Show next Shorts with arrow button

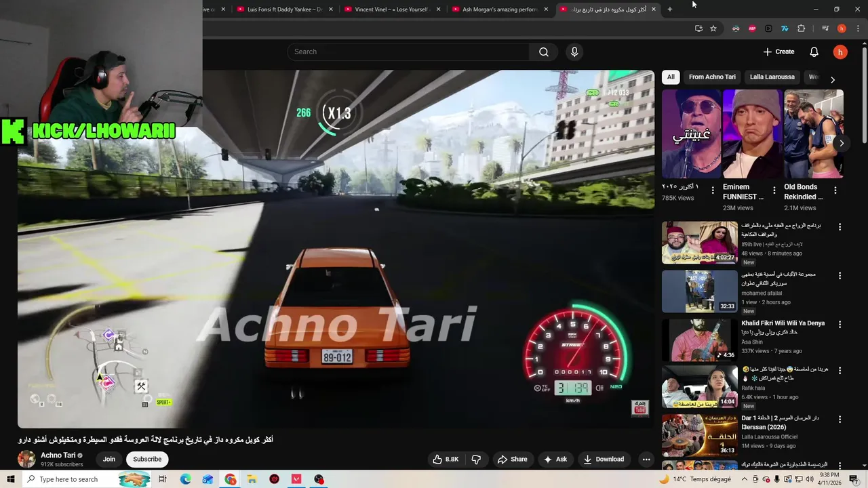pos(841,143)
